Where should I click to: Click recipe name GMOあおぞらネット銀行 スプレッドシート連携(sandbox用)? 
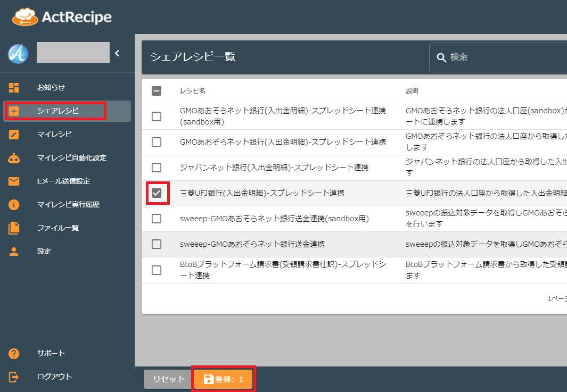[283, 116]
